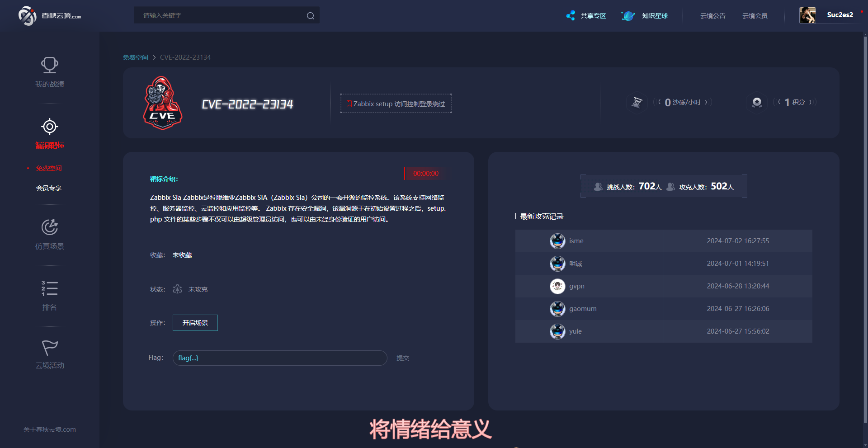
Task: Click the 00:00:00 countdown timer
Action: (x=425, y=174)
